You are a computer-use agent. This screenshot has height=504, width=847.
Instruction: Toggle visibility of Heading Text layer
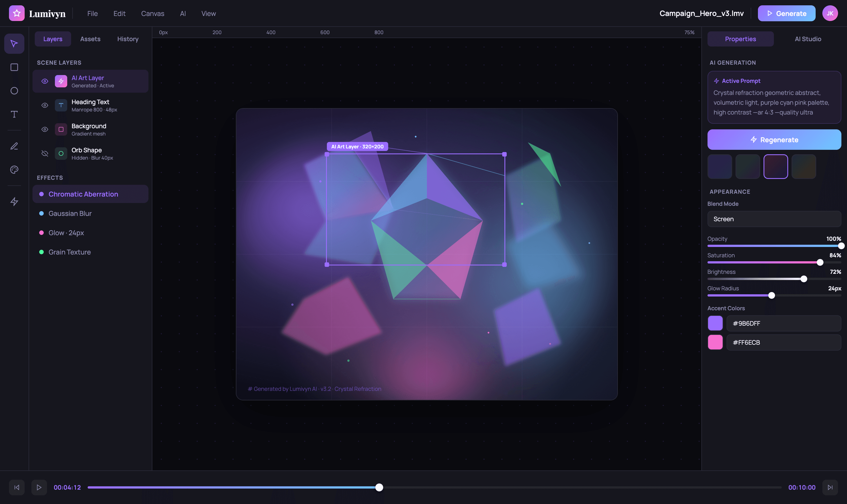pyautogui.click(x=45, y=105)
